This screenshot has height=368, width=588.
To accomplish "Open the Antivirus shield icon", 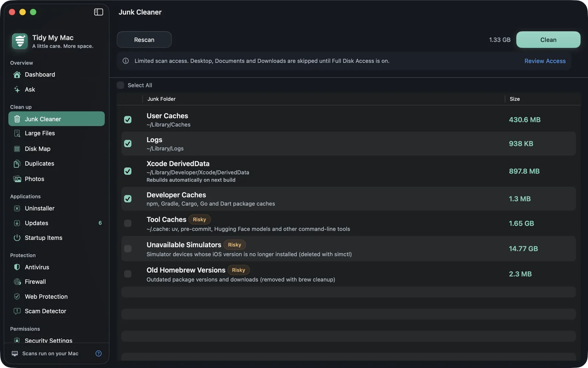I will point(17,267).
